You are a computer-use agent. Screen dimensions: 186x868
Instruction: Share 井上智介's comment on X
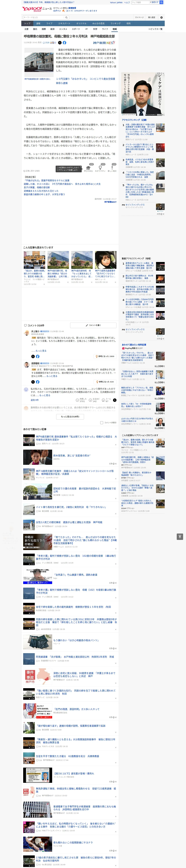point(33,356)
